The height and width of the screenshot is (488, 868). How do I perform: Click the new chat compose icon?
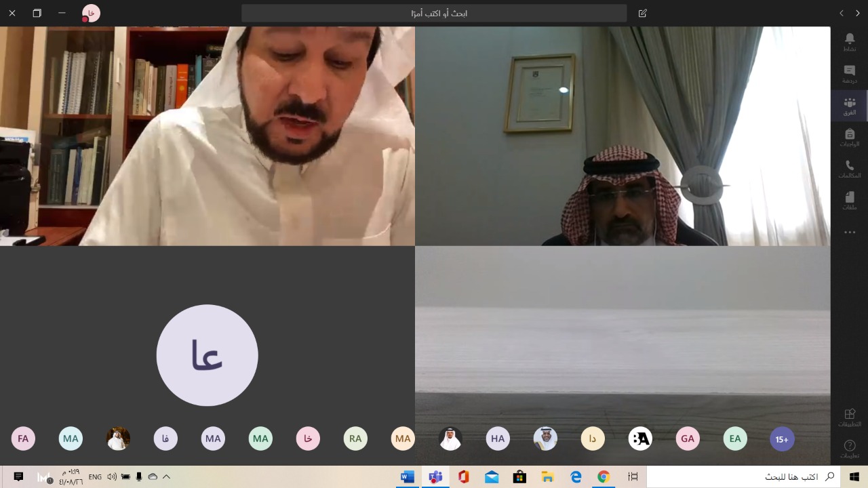pos(643,13)
